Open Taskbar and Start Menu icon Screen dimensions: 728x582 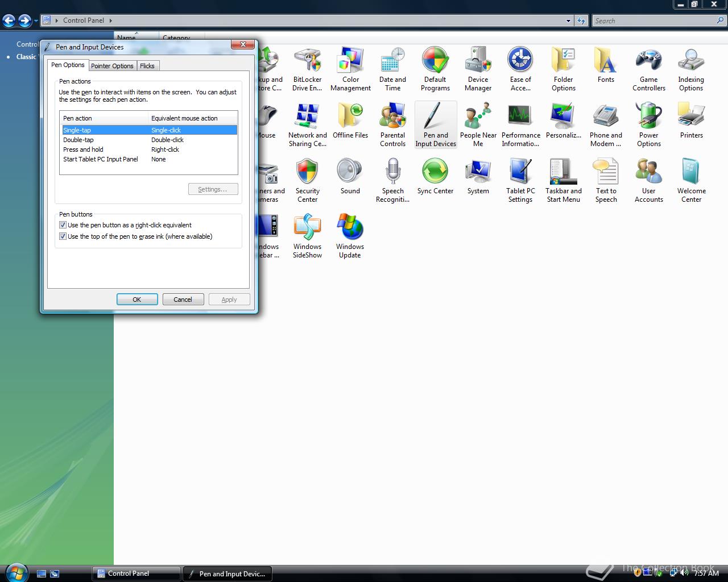click(x=564, y=181)
